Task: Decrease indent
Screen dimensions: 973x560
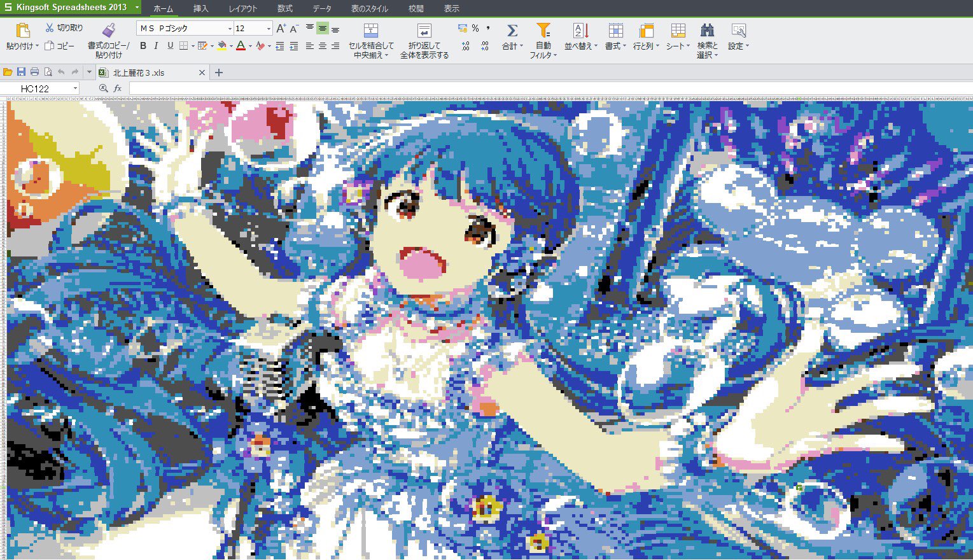Action: (x=280, y=46)
